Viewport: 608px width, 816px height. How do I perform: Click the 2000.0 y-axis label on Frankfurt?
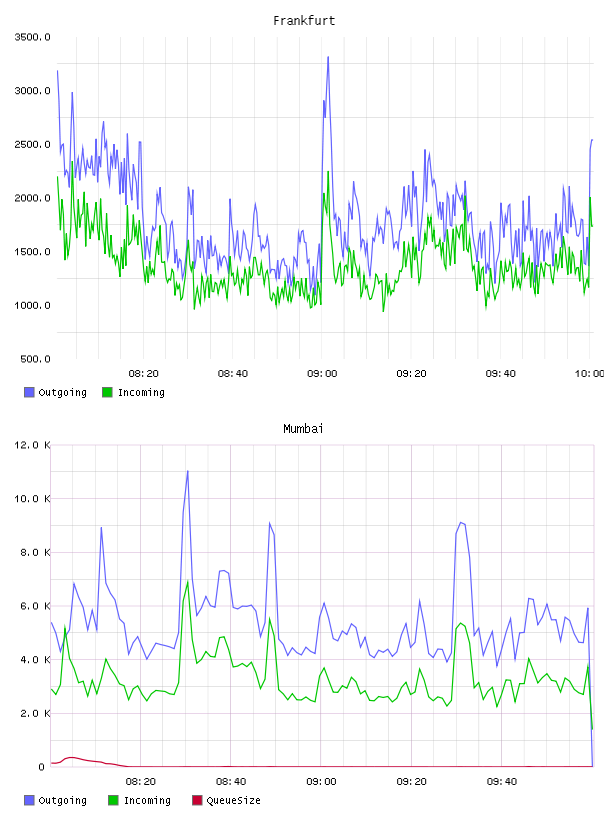coord(32,198)
